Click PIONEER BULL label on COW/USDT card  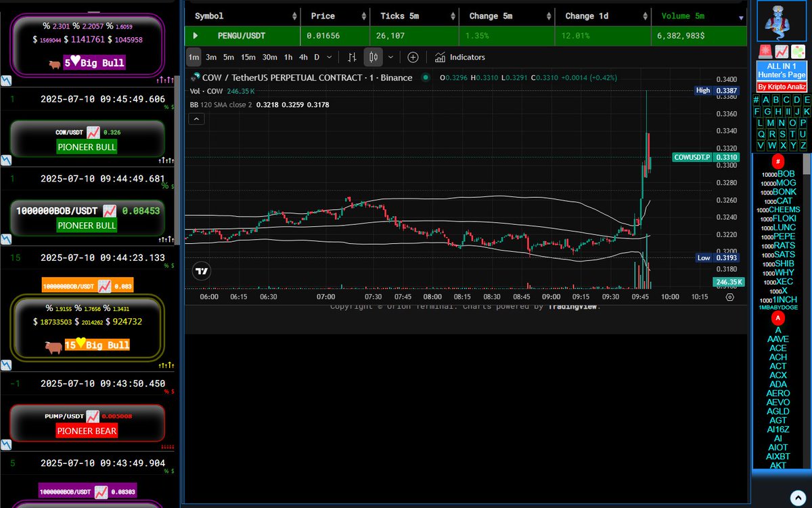pos(87,146)
